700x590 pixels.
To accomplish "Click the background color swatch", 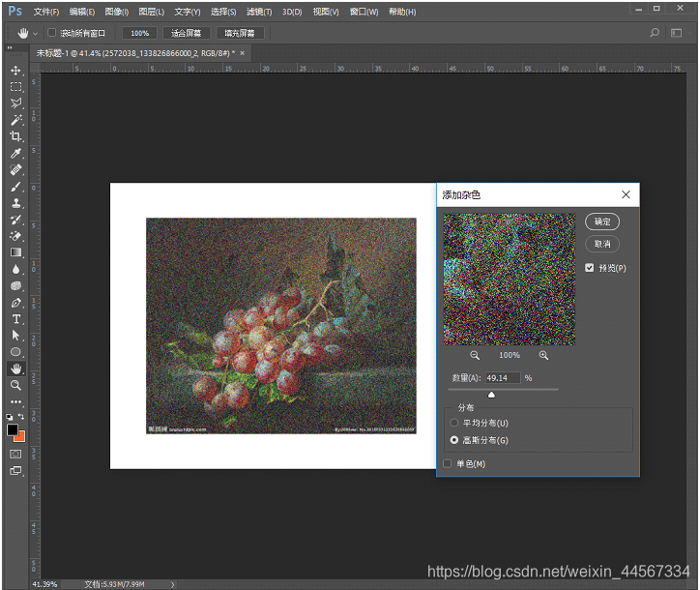I will [21, 437].
